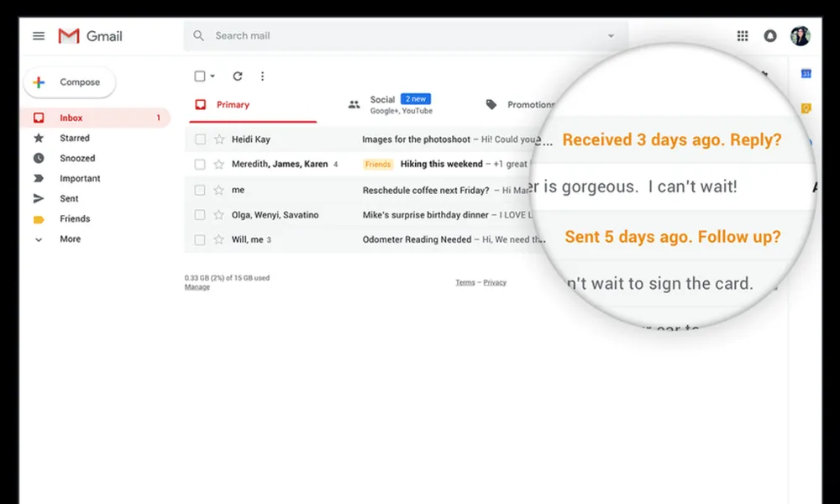Switch to the Primary tab
The height and width of the screenshot is (504, 840).
point(253,105)
